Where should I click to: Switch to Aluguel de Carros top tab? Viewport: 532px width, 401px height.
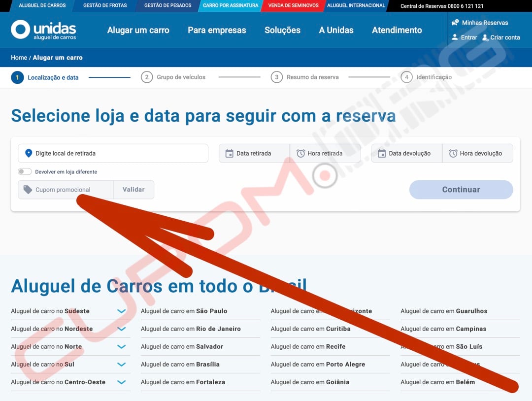click(42, 5)
